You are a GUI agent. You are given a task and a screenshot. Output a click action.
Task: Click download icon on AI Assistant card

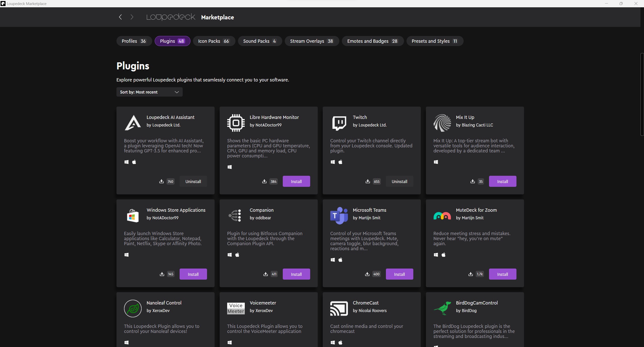tap(162, 181)
